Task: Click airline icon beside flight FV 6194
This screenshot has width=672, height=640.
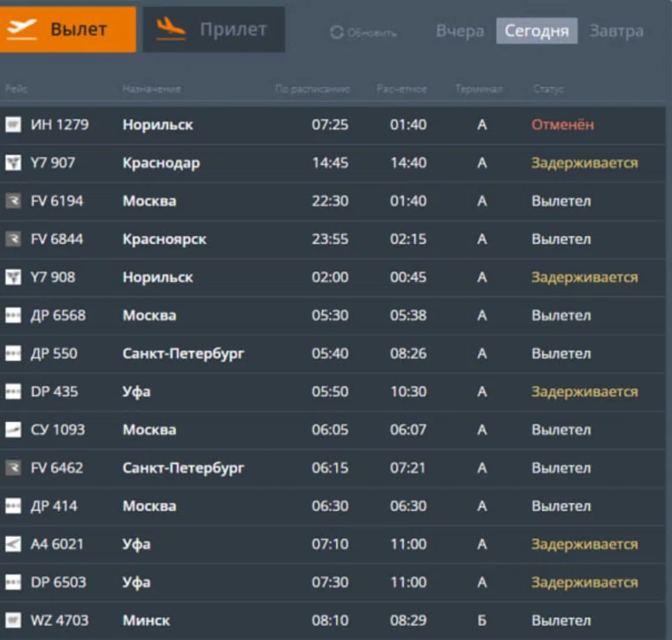Action: 13,201
